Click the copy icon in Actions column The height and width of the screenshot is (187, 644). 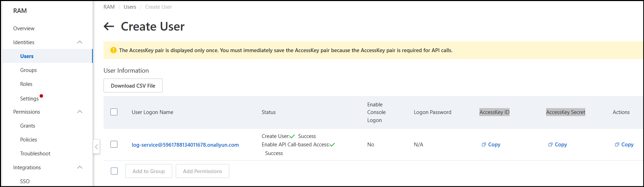coord(617,145)
